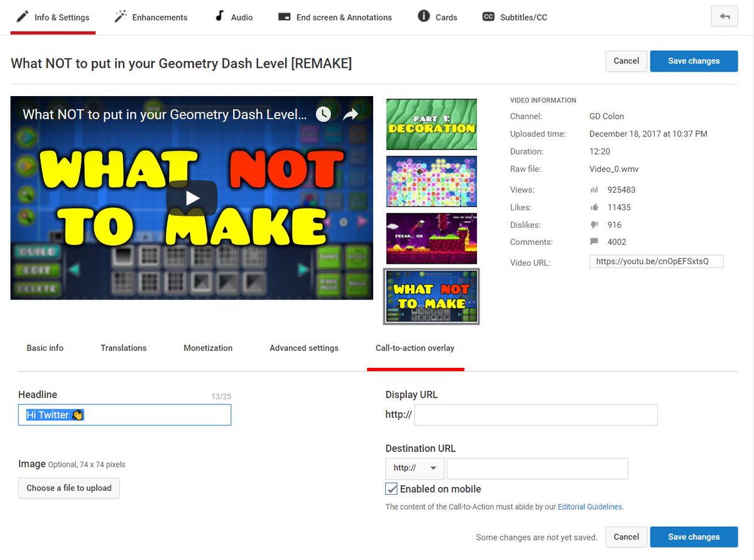Image resolution: width=754 pixels, height=560 pixels.
Task: Click the top Save changes button
Action: [694, 61]
